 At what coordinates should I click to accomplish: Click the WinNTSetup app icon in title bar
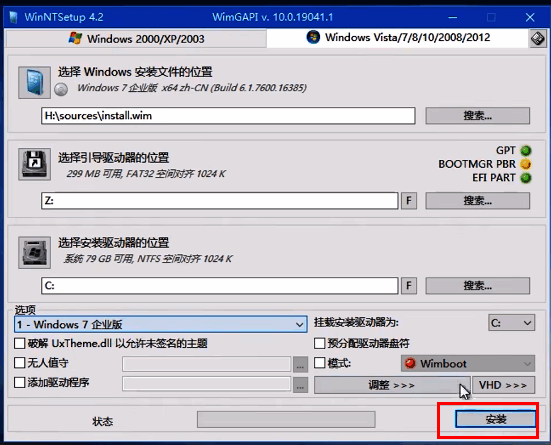pyautogui.click(x=13, y=17)
